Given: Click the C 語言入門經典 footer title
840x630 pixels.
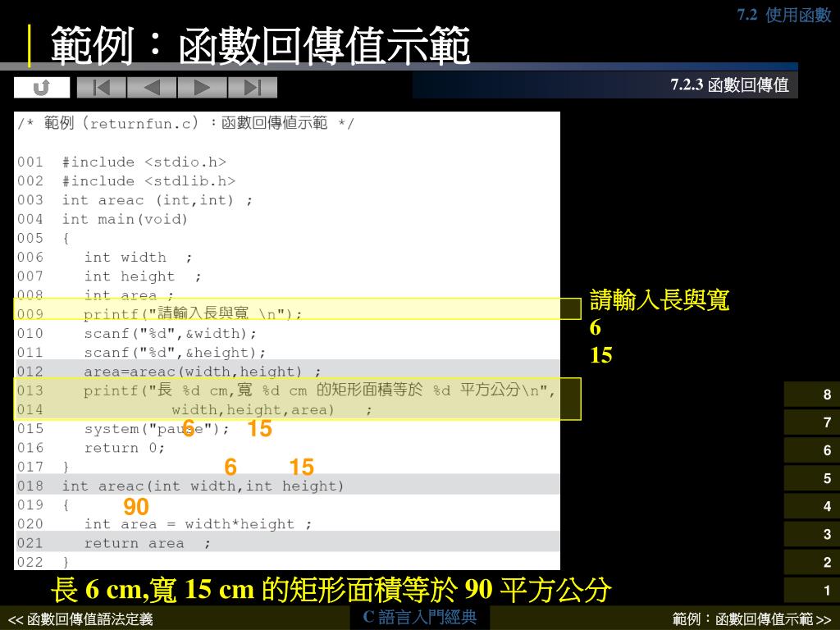Looking at the screenshot, I should (x=419, y=617).
